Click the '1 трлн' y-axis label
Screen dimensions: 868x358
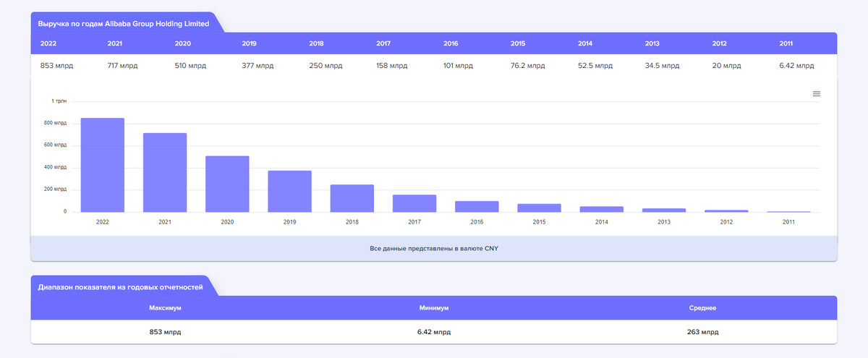pyautogui.click(x=59, y=101)
